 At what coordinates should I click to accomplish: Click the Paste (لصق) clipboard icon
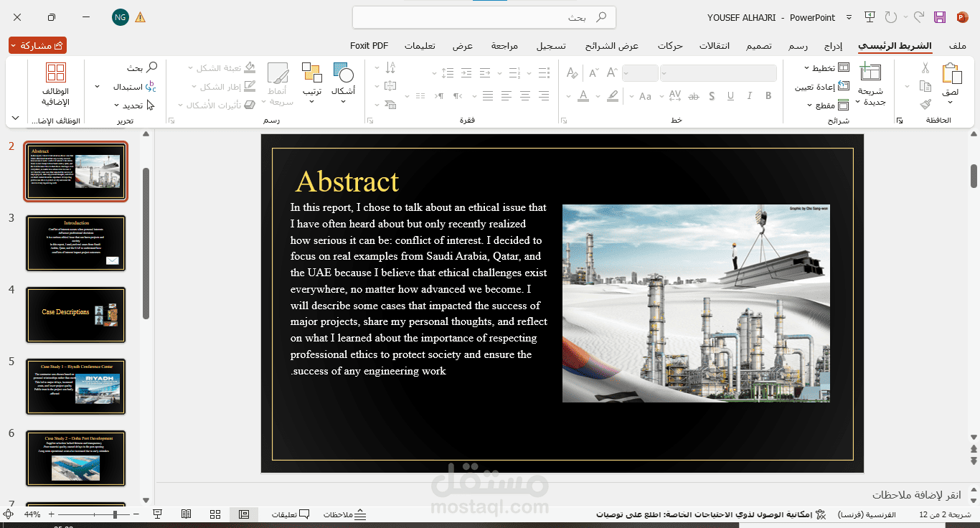(951, 74)
